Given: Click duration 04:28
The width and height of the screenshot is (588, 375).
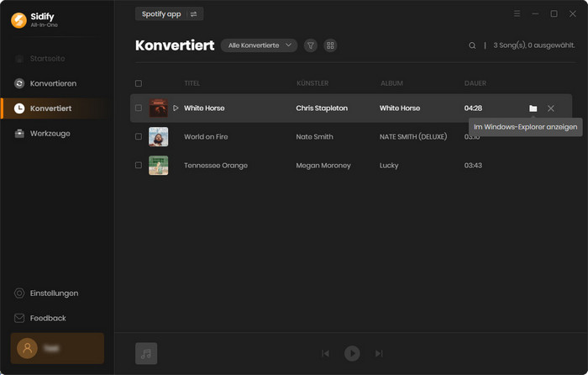Looking at the screenshot, I should point(473,108).
